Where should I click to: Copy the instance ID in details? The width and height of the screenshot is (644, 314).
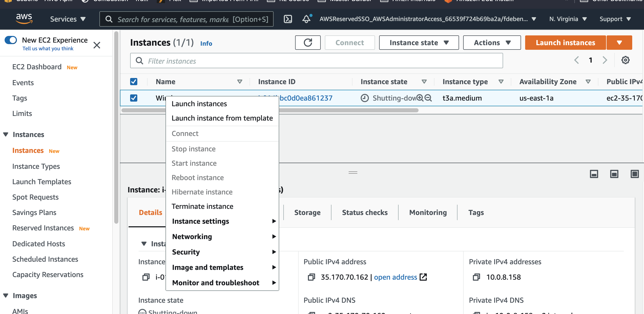146,277
